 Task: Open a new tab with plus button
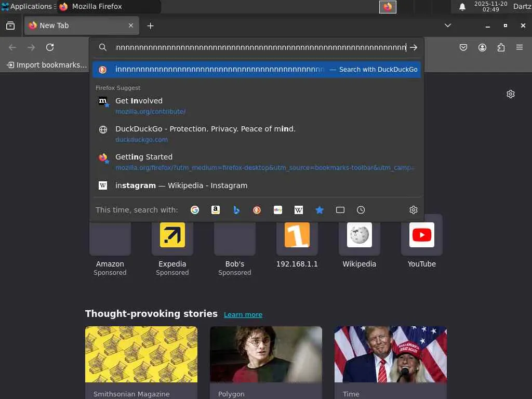[150, 26]
